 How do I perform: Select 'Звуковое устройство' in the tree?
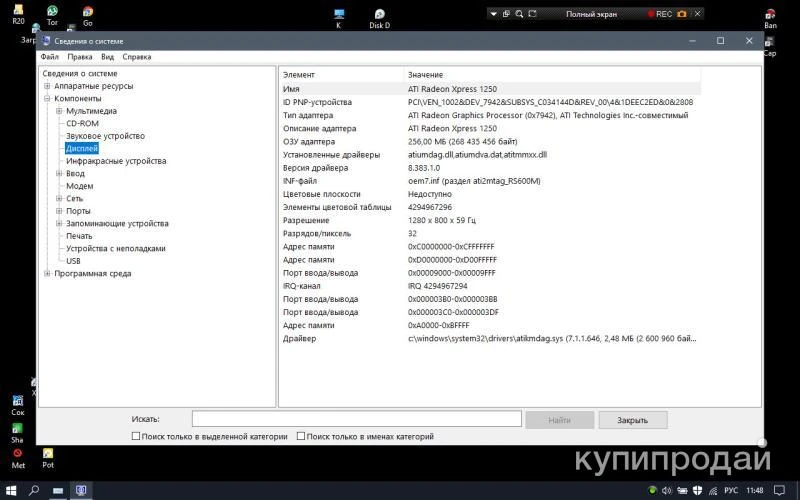(x=105, y=136)
